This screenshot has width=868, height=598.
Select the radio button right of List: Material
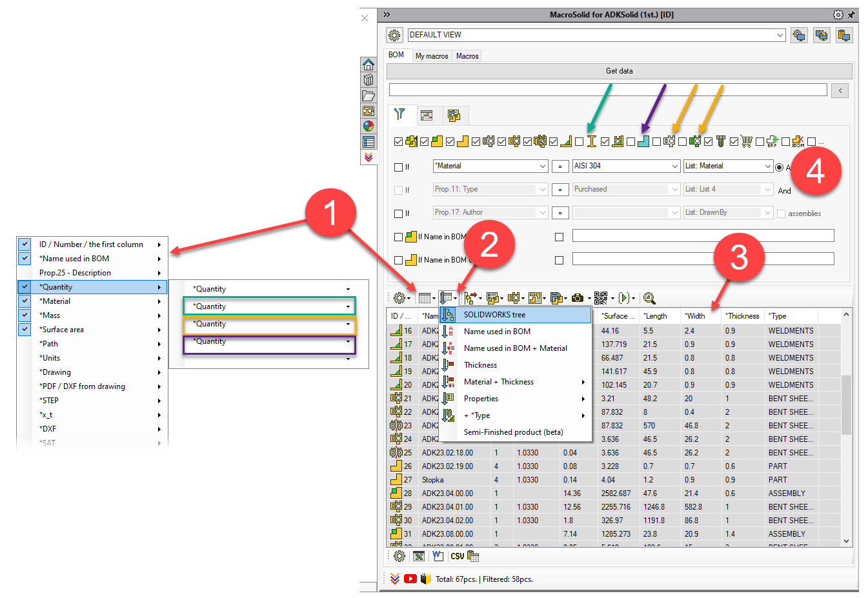pos(779,167)
